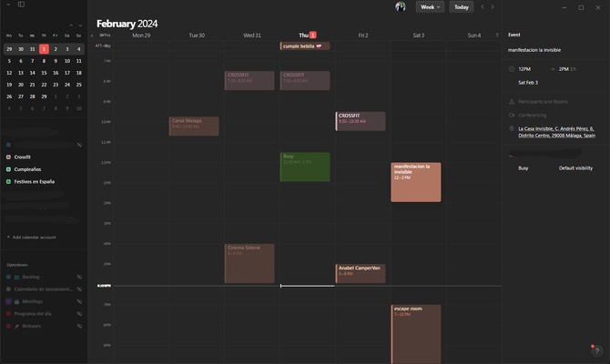Screen dimensions: 610x364
Task: Toggle the Backlog calendar checkbox
Action: pyautogui.click(x=8, y=277)
